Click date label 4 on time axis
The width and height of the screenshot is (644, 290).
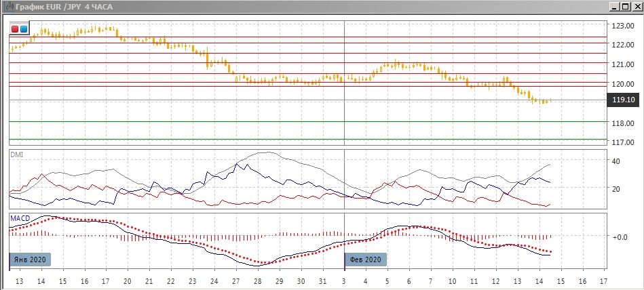tap(366, 281)
